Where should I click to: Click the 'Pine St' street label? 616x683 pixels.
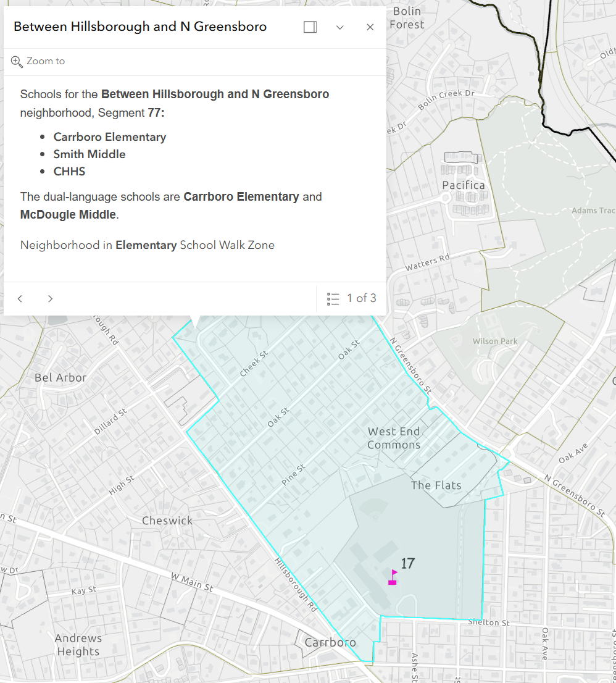point(293,474)
